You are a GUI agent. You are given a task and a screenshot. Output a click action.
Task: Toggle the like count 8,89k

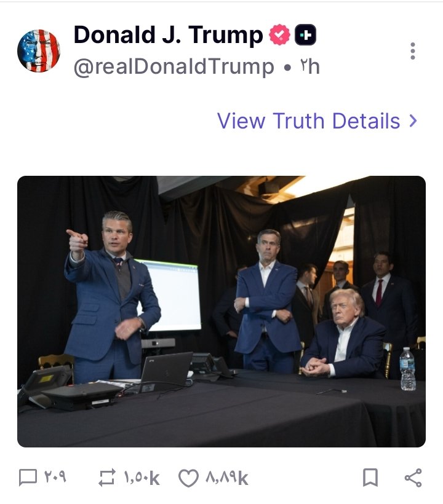coord(227,478)
